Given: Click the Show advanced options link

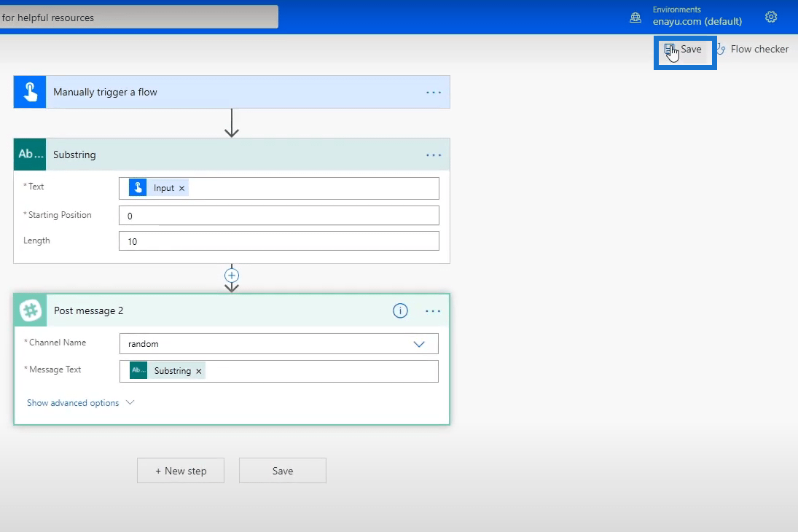Looking at the screenshot, I should [x=73, y=403].
